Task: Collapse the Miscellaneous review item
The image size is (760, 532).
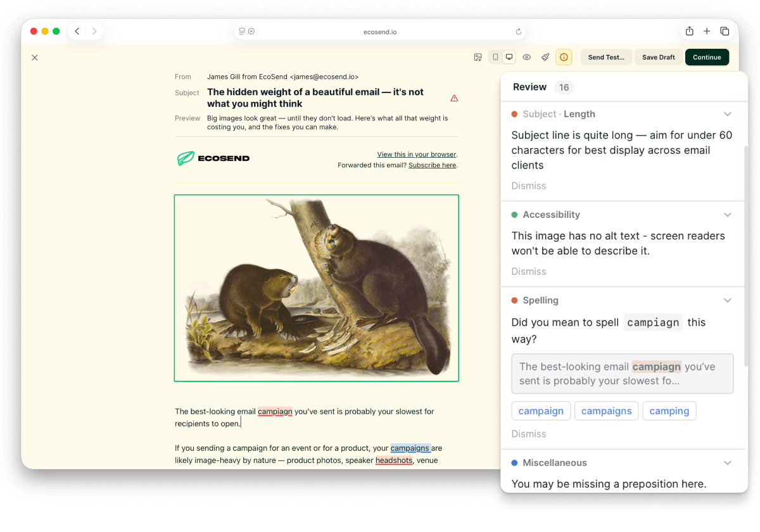Action: click(728, 463)
